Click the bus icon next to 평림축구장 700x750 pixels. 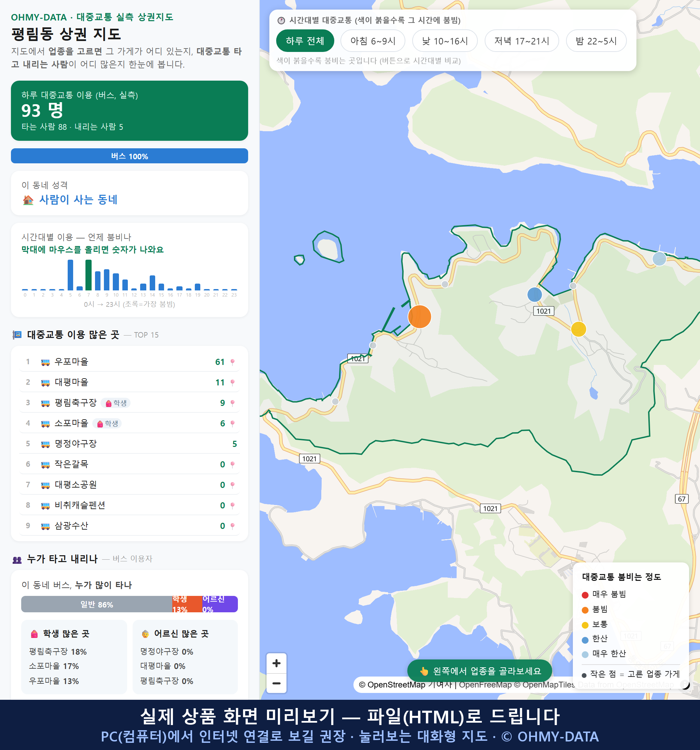pos(45,403)
